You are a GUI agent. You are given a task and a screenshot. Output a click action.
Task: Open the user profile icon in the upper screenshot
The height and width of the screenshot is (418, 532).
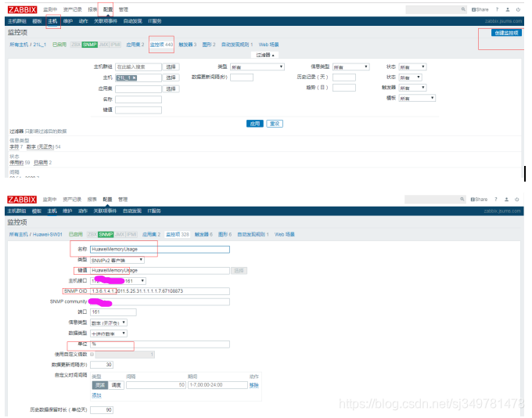[508, 9]
